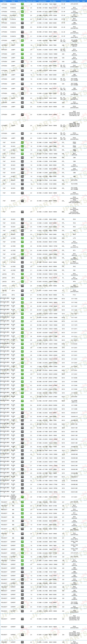
Task: Click the engine code LFW (XU7JP) in the Peugeot 806 row
Action: point(74,502)
